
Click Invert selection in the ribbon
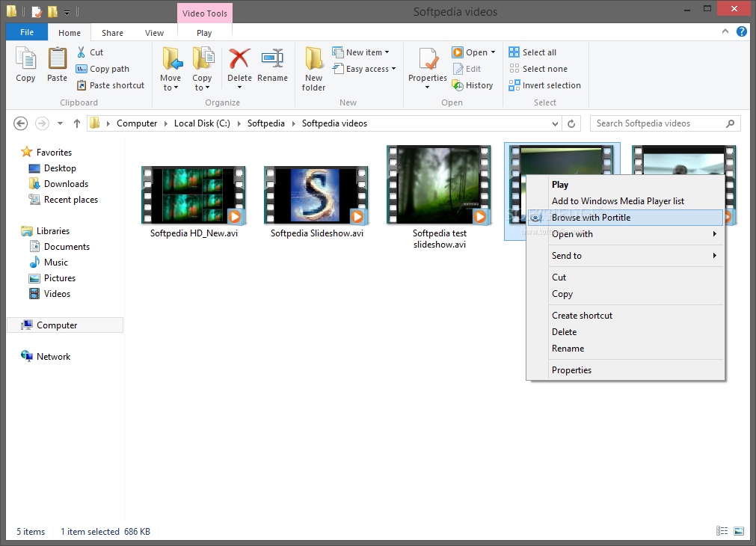545,85
